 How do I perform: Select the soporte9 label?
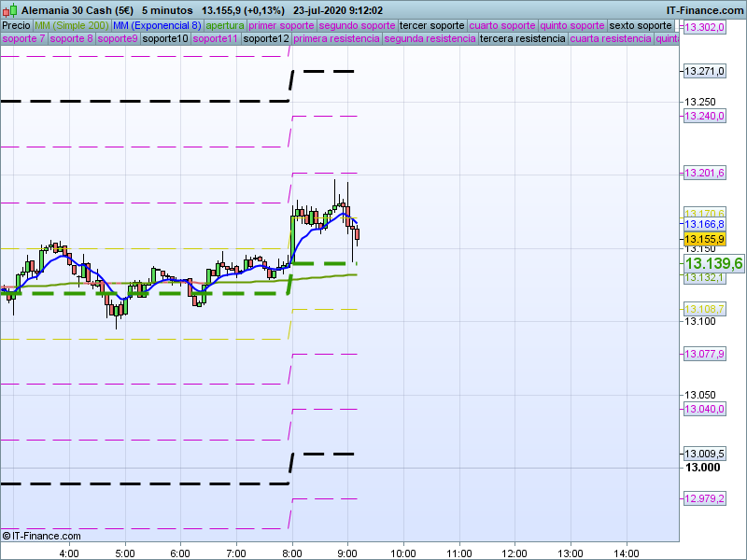coord(118,38)
